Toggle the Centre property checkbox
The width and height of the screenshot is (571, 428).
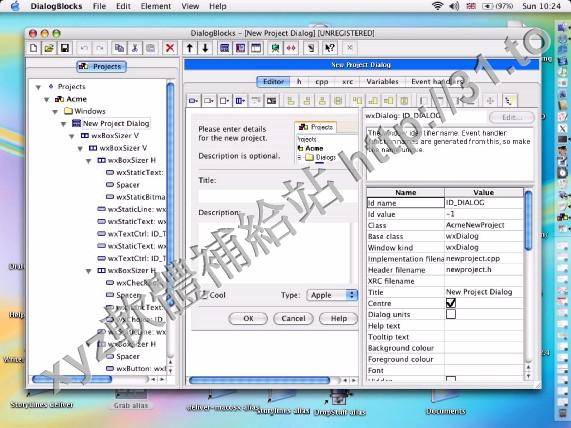click(x=451, y=303)
